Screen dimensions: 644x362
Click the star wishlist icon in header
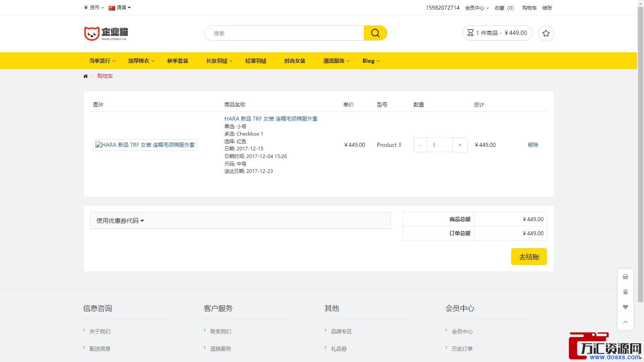point(546,33)
